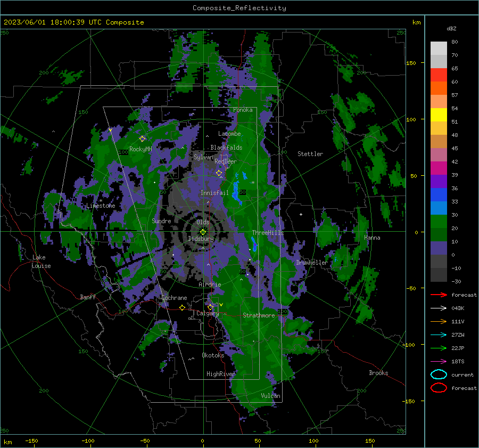479x448 pixels.
Task: Click the yellow diamond marker near RockyMH
Action: pos(142,139)
